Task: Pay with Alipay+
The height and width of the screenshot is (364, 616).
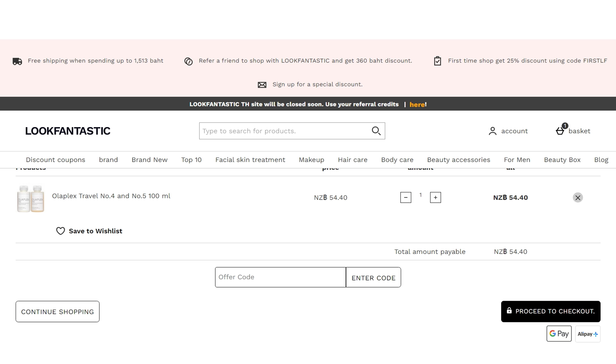Action: (x=588, y=334)
